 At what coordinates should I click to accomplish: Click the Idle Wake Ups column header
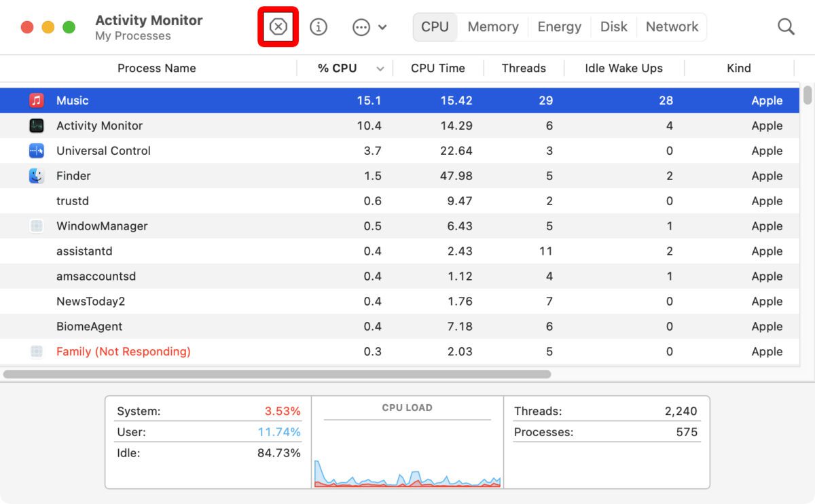pyautogui.click(x=623, y=68)
